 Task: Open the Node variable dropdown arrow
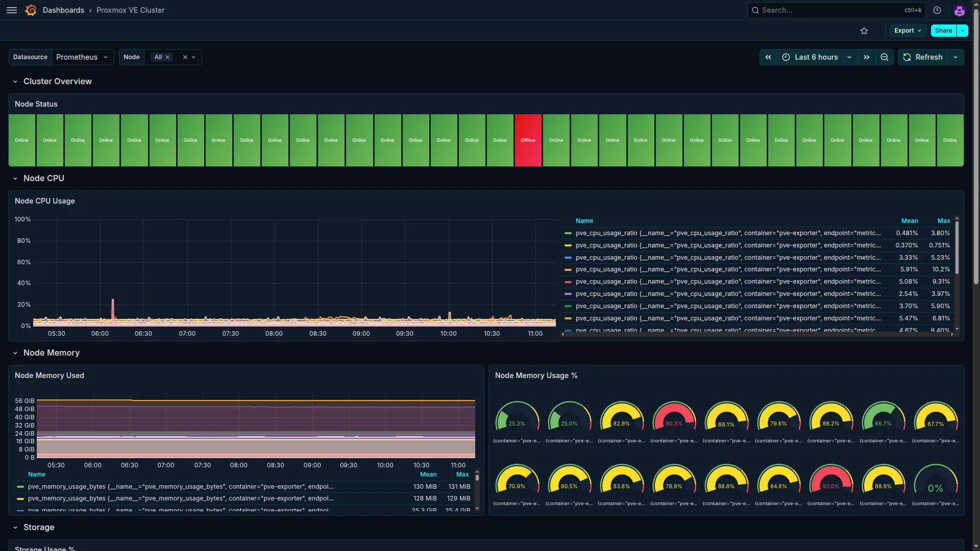194,57
